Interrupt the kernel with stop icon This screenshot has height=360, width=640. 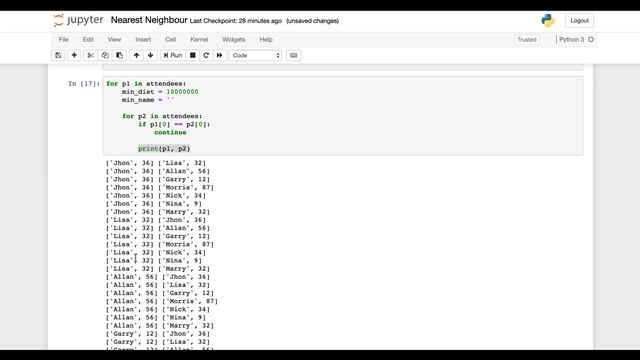pos(193,55)
